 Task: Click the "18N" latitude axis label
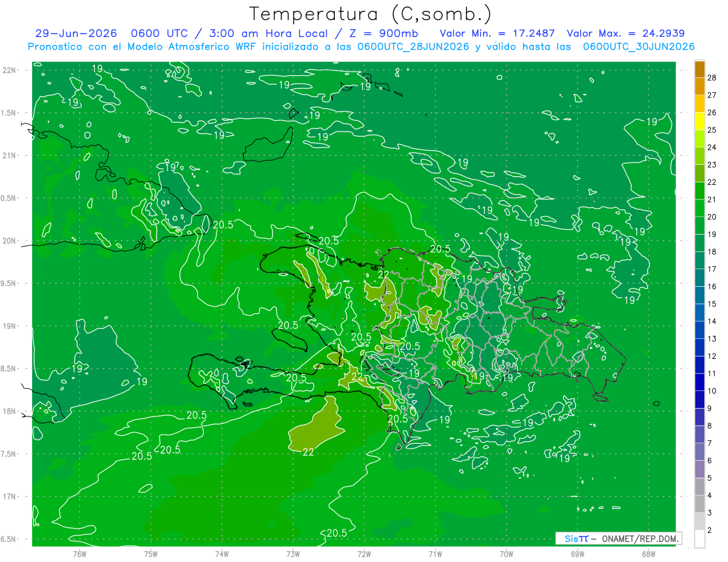(10, 411)
